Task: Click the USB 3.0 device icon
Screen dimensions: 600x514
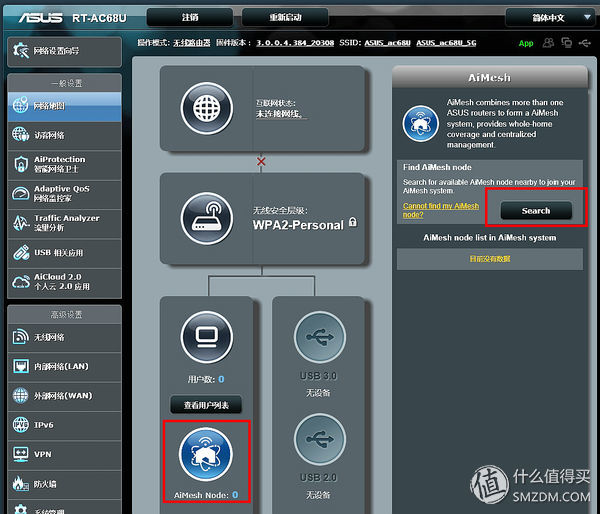Action: (x=320, y=337)
